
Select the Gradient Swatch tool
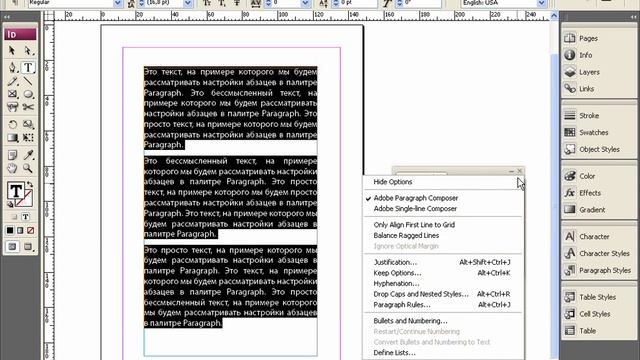(x=12, y=138)
